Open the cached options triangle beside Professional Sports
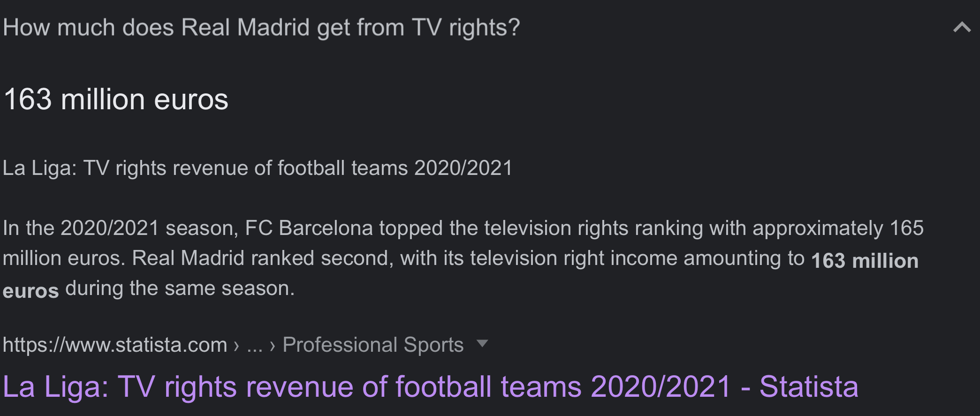This screenshot has width=980, height=416. point(482,344)
